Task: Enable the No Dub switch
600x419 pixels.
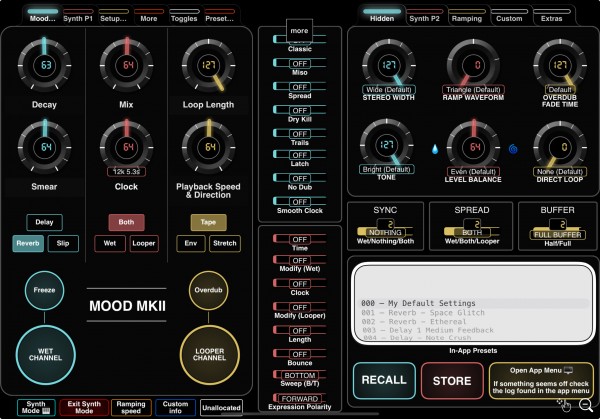Action: point(300,178)
